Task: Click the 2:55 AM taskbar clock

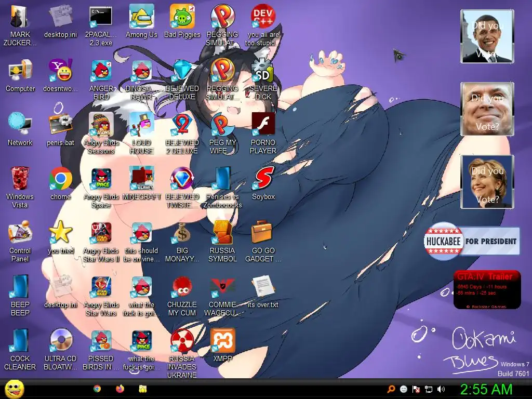Action: [x=486, y=389]
